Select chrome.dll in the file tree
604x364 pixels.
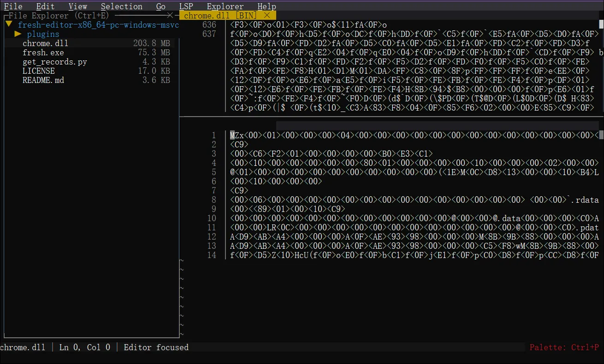pyautogui.click(x=45, y=43)
